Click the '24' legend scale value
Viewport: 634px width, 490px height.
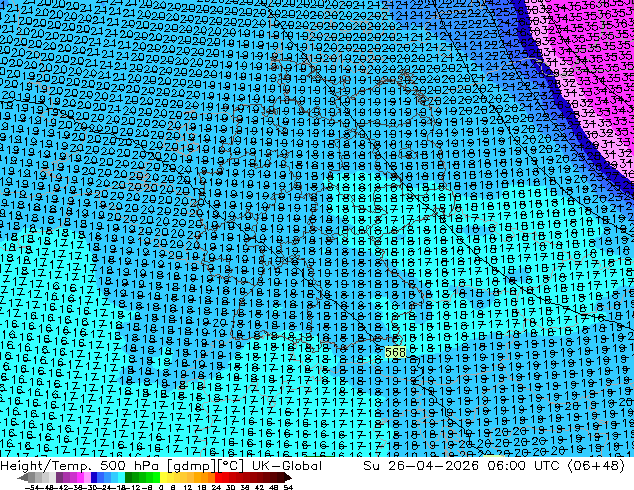216,488
